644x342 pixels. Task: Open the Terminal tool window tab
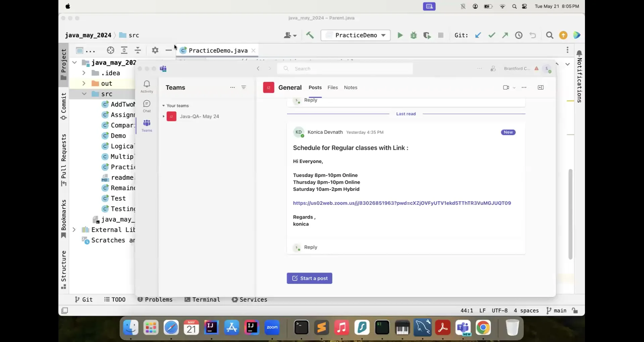pos(202,299)
